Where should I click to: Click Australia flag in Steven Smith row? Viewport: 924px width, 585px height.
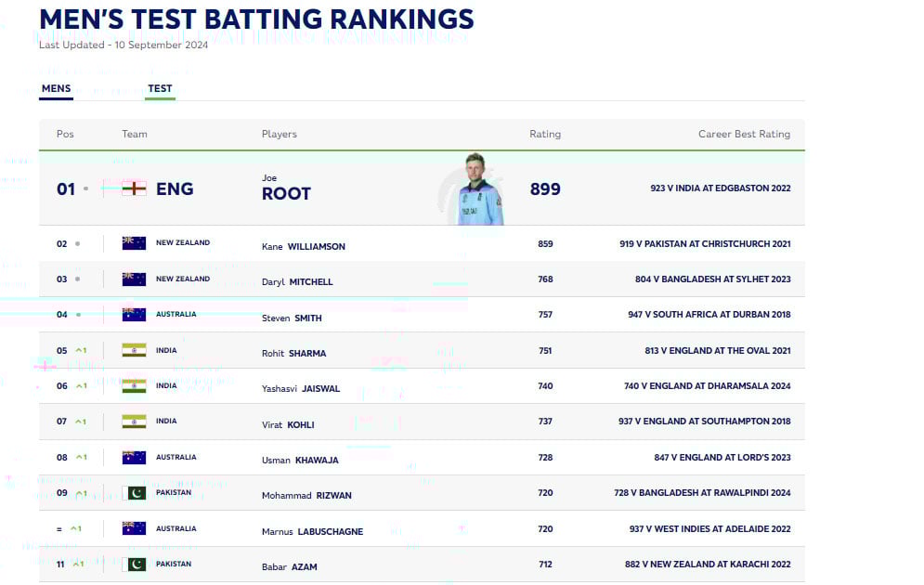(134, 315)
